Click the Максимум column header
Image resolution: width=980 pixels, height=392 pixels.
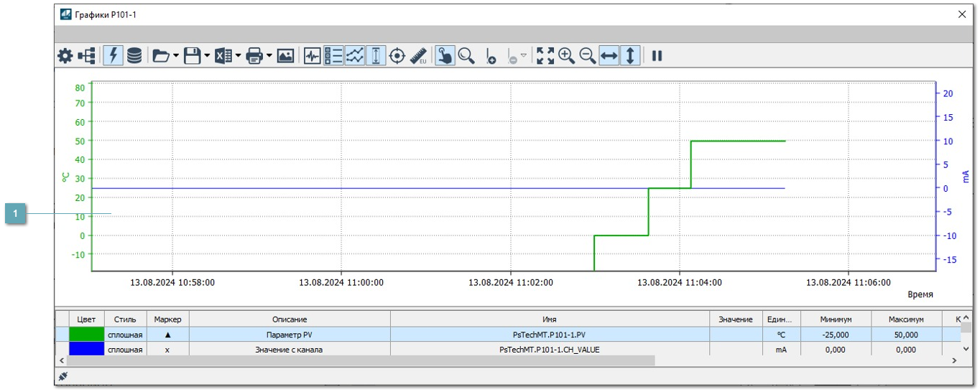click(x=906, y=319)
